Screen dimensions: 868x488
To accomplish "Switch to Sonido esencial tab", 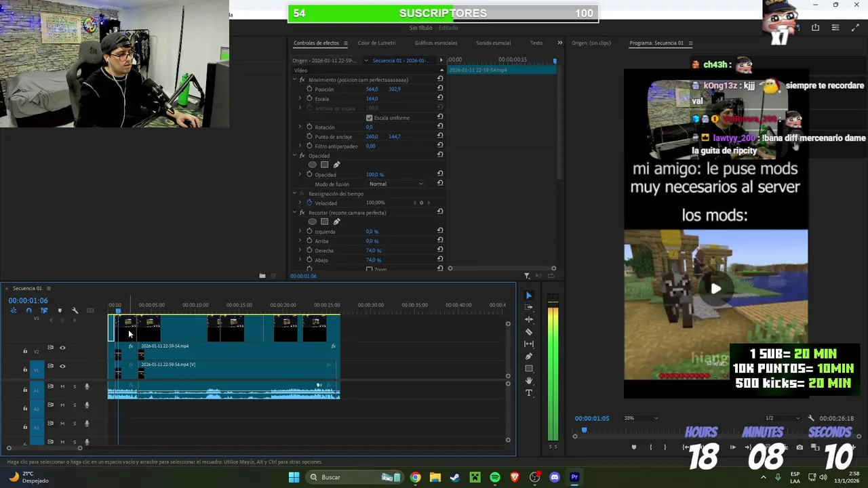I will (x=493, y=43).
